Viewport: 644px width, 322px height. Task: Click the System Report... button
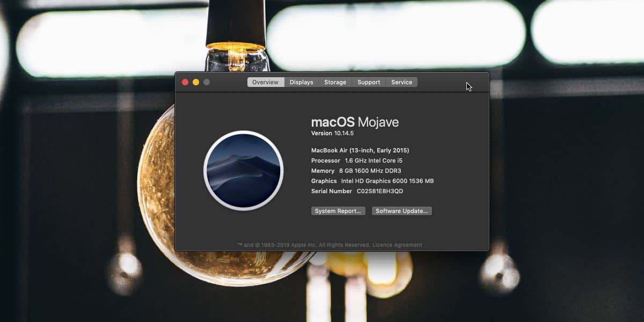coord(338,211)
